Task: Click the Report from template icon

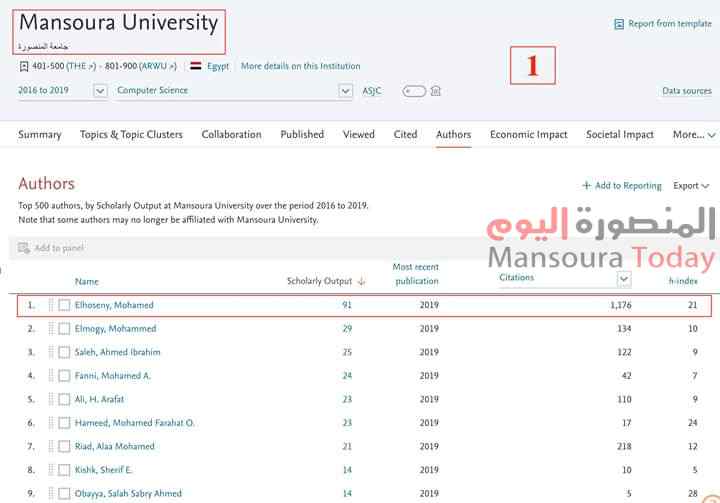Action: click(619, 24)
